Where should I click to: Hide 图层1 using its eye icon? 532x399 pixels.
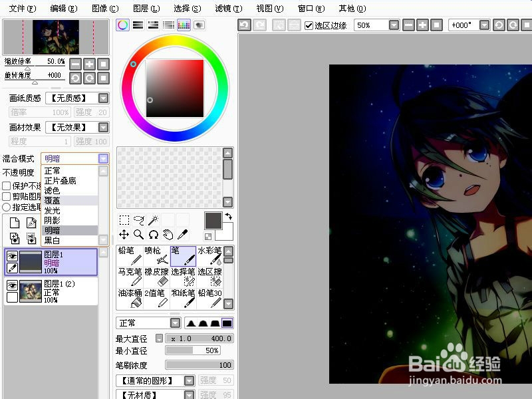[12, 256]
